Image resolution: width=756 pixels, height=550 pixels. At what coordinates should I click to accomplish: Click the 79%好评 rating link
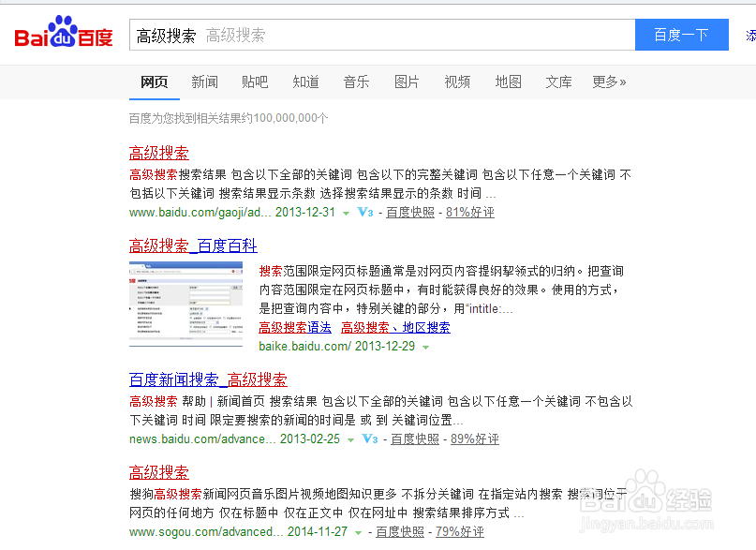460,531
